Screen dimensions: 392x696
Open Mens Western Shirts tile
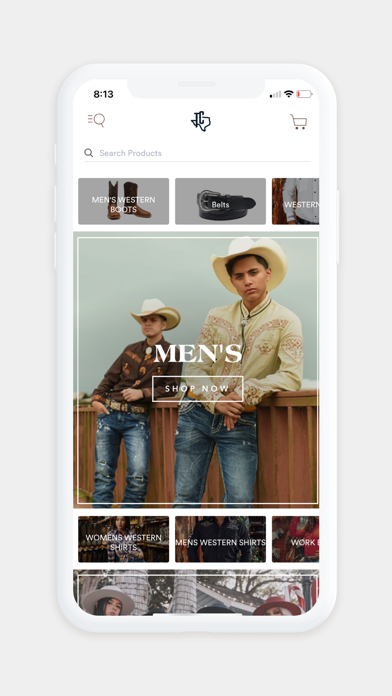[220, 539]
